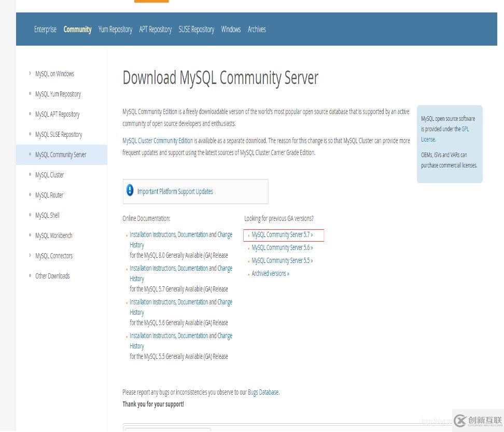
Task: Open MySQL Router sidebar entry
Action: [49, 195]
